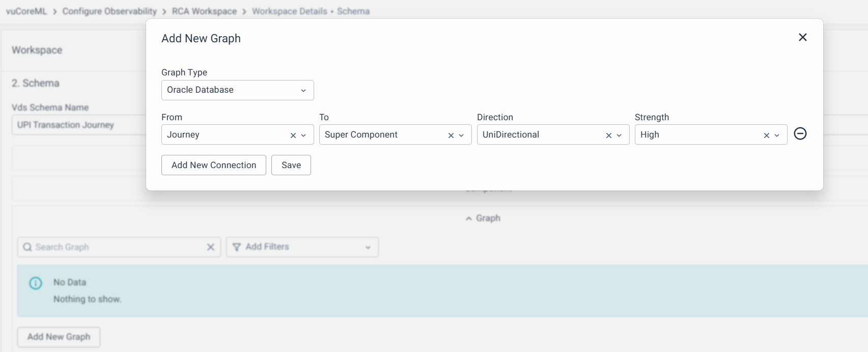Navigate to Configure Observability breadcrumb
The width and height of the screenshot is (868, 352).
pyautogui.click(x=109, y=11)
